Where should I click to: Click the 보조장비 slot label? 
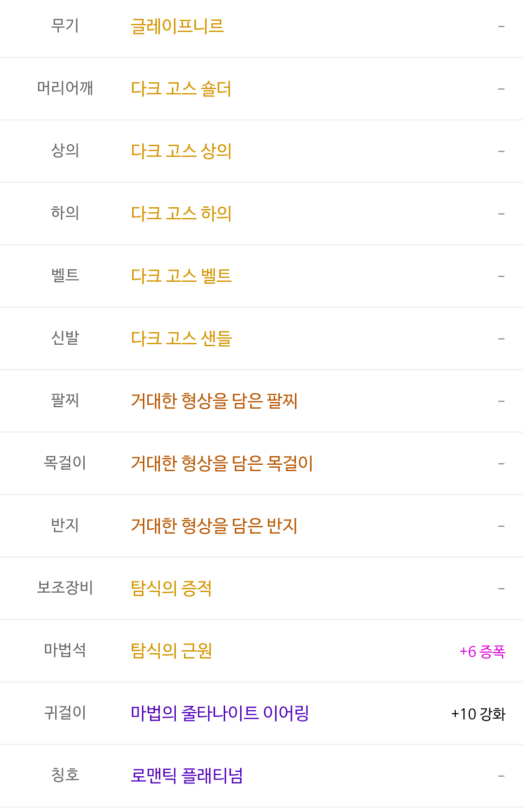65,588
